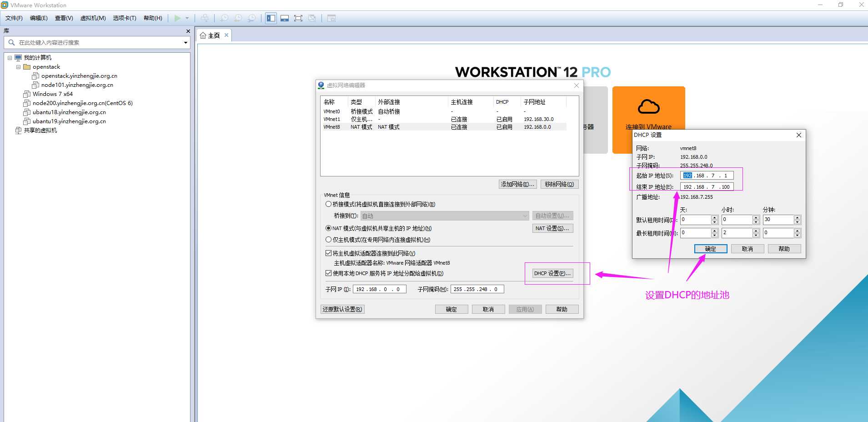This screenshot has width=868, height=422.
Task: Increase 最长租用时间 hours spinner up arrow
Action: tap(756, 231)
